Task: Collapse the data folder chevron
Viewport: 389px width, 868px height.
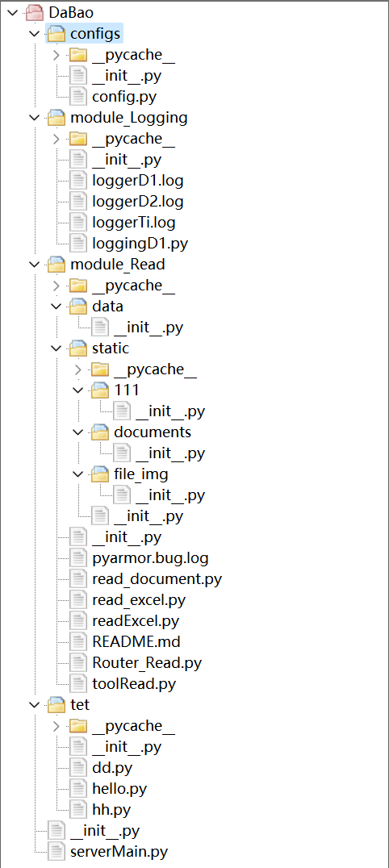Action: point(56,306)
